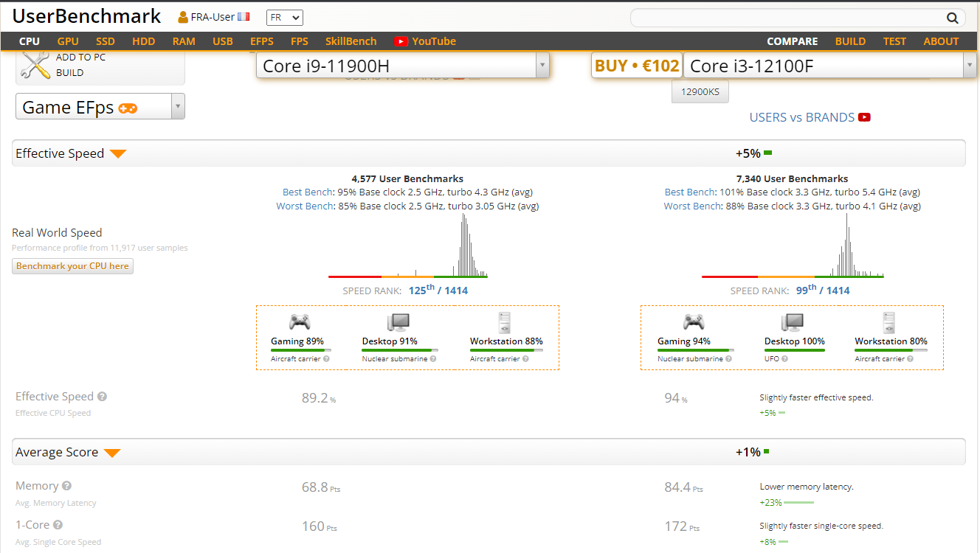980x553 pixels.
Task: Click the Benchmark your CPU here button
Action: point(72,266)
